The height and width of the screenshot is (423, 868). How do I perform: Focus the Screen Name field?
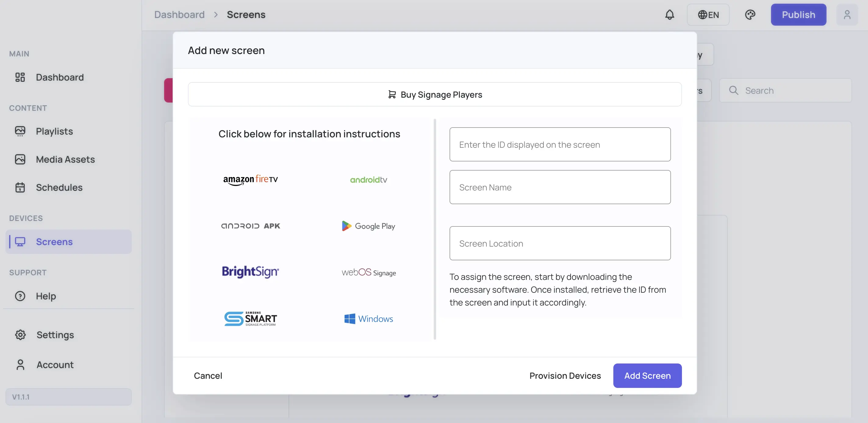tap(560, 187)
